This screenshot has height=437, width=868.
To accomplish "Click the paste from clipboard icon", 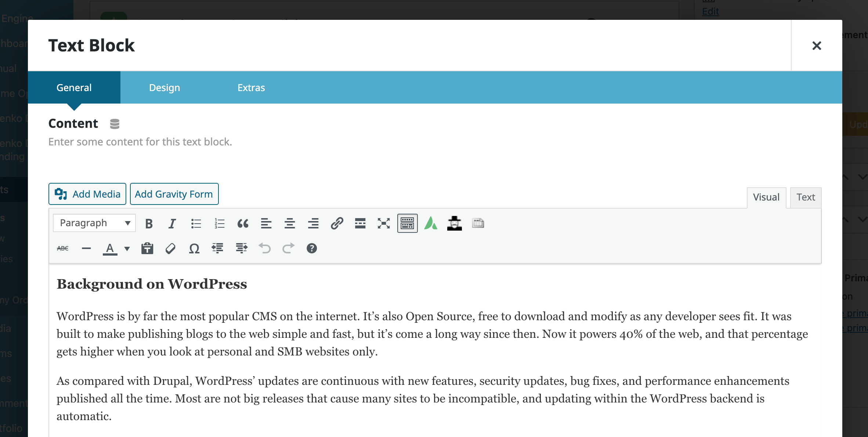I will point(147,248).
